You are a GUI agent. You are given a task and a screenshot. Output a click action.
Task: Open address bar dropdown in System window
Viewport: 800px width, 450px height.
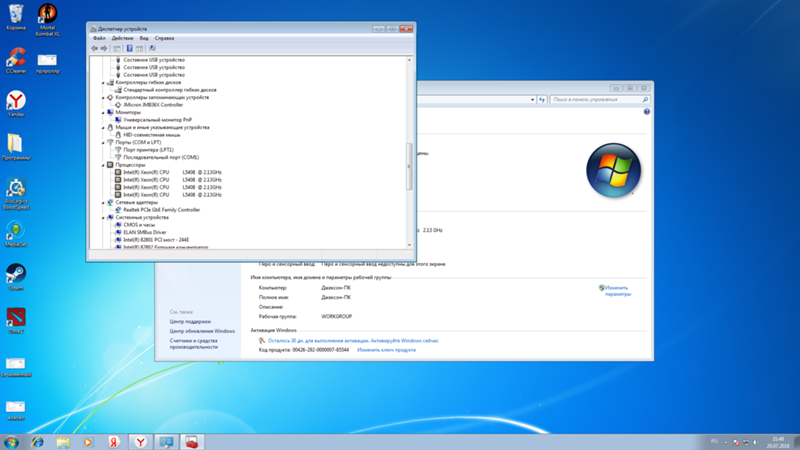click(532, 100)
